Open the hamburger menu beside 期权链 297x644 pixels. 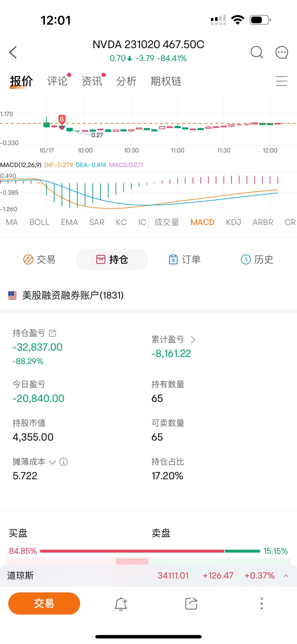(282, 81)
